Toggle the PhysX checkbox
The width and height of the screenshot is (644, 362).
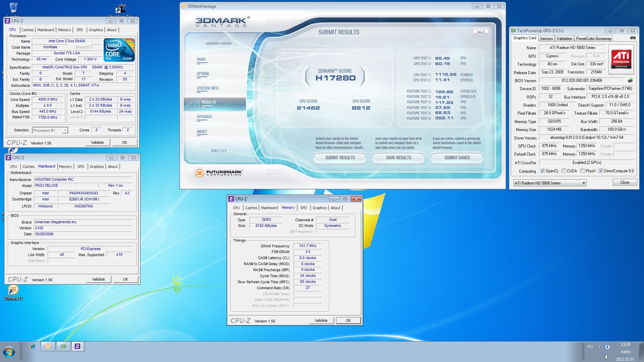pos(582,171)
